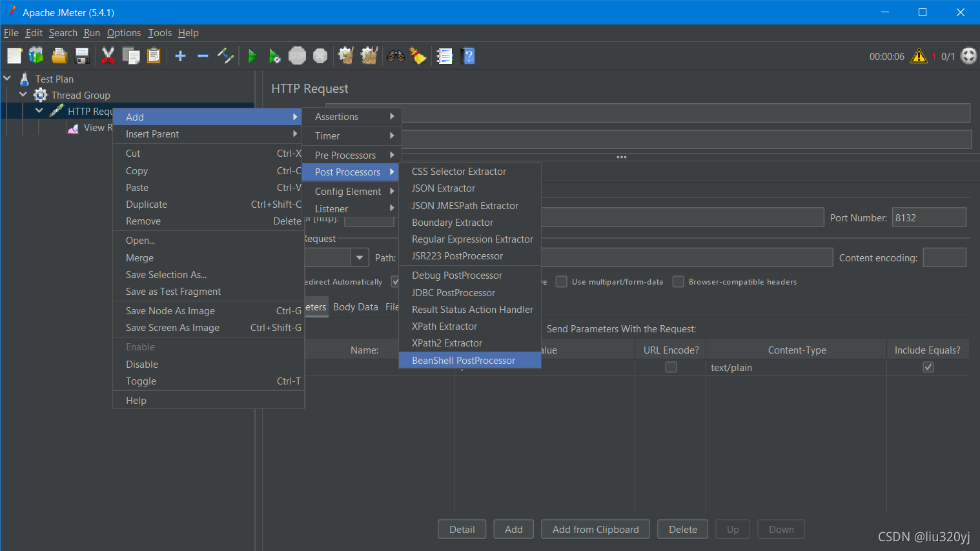980x551 pixels.
Task: Expand the Insert Parent submenu
Action: [x=208, y=134]
